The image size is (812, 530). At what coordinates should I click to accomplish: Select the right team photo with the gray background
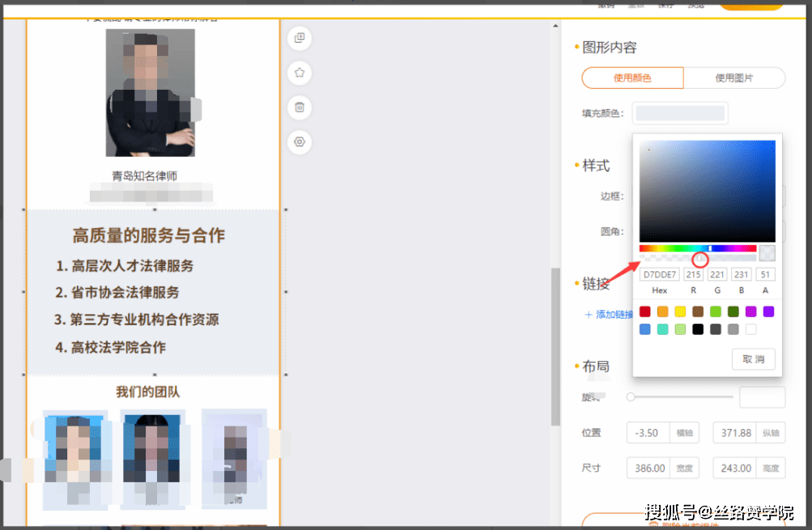click(x=234, y=459)
